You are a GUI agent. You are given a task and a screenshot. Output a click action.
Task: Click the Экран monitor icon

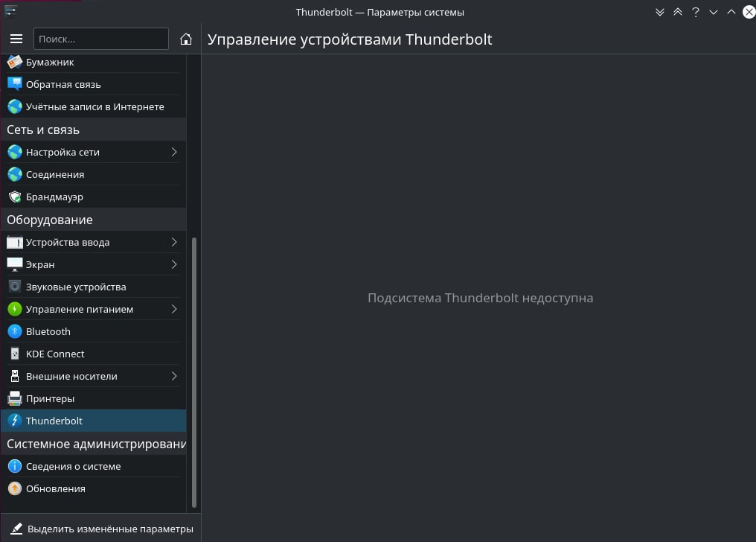[x=15, y=264]
